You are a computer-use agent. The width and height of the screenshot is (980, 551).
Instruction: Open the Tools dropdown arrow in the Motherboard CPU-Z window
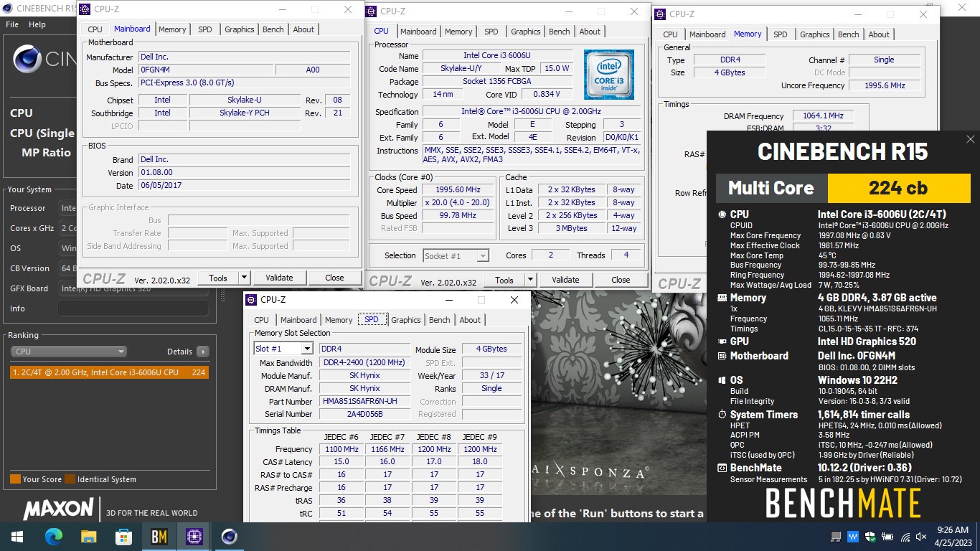coord(244,278)
